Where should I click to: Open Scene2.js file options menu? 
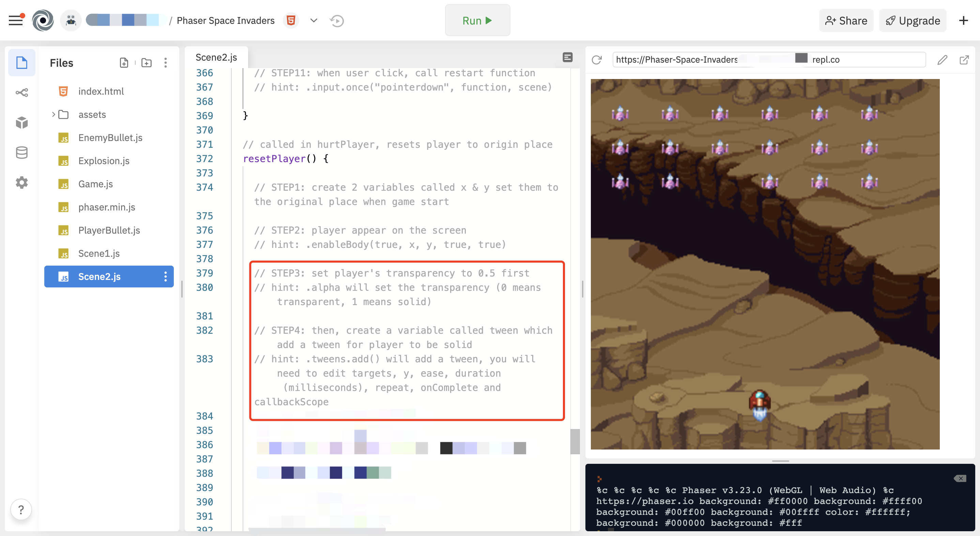[x=166, y=277]
